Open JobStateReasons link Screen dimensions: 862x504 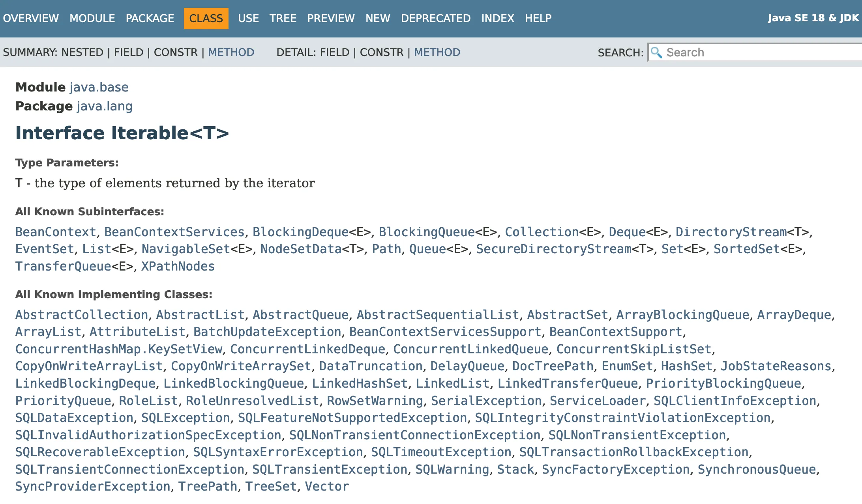(776, 366)
